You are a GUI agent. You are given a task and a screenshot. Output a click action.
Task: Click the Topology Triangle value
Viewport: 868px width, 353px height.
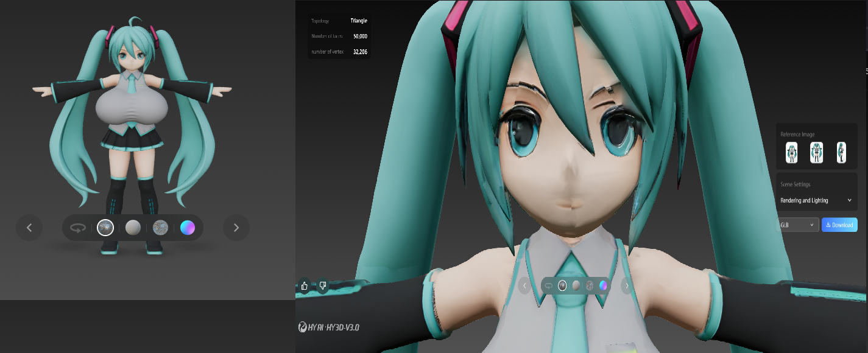click(359, 21)
